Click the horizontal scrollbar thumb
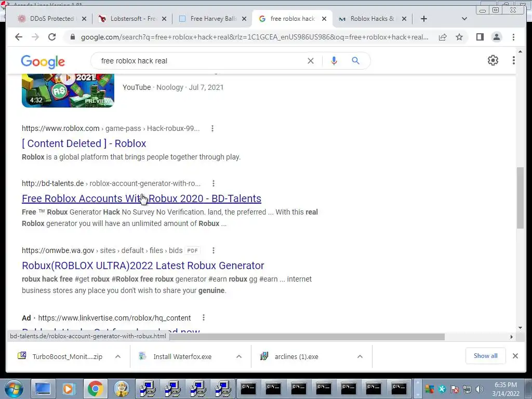 (x=307, y=337)
